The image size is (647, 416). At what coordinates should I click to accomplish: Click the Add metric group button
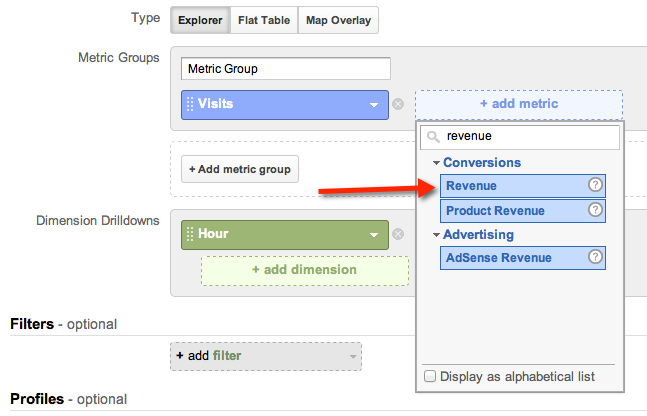point(239,169)
